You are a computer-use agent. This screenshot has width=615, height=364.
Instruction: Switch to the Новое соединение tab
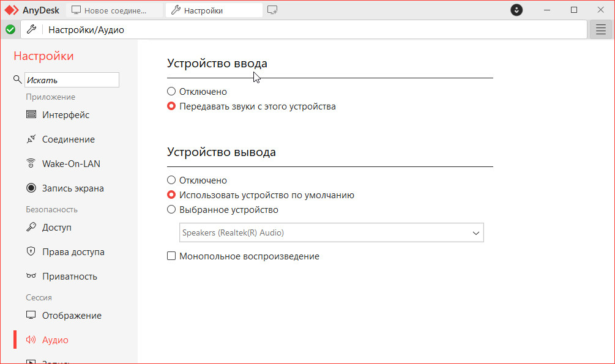tap(115, 10)
